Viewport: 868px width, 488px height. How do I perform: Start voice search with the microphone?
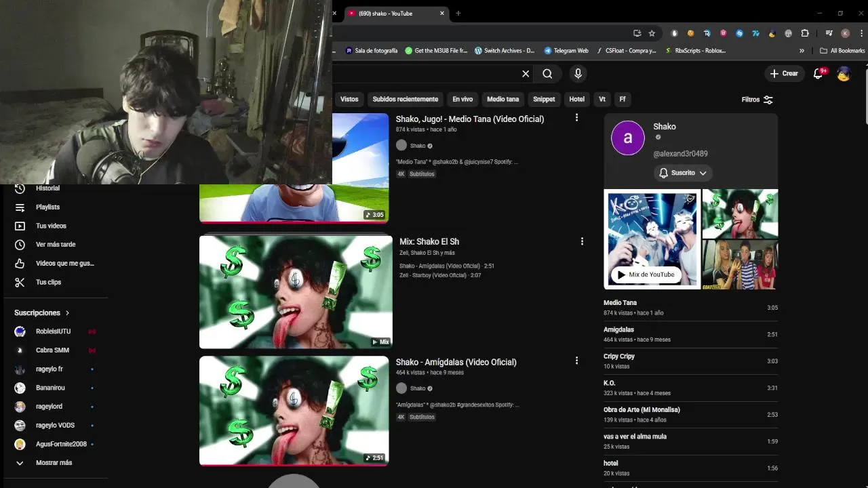pos(578,74)
